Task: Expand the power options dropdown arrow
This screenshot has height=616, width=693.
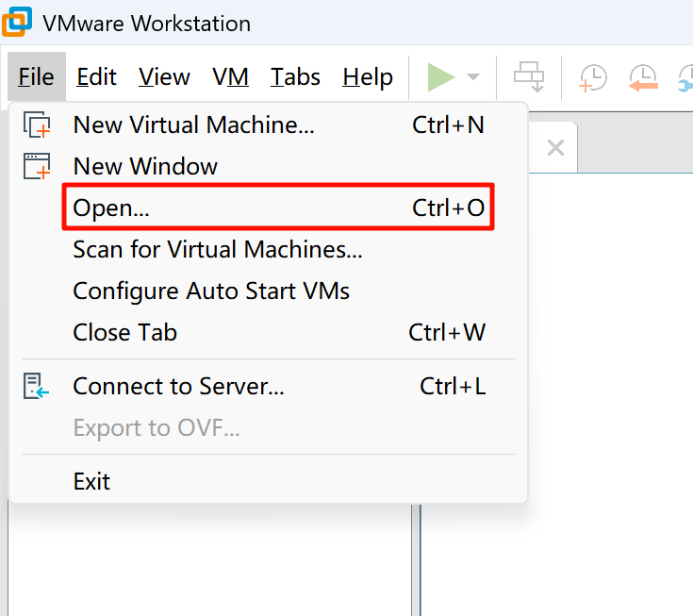Action: click(x=473, y=77)
